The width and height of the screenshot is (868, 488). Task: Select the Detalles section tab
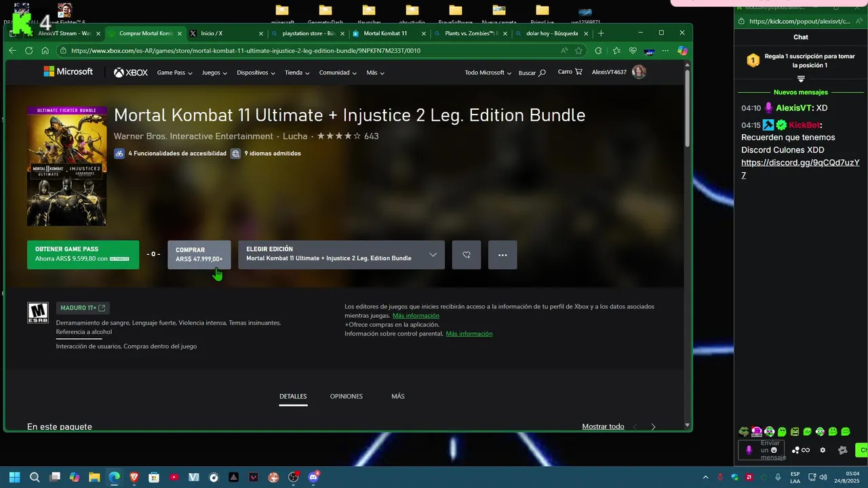click(293, 396)
